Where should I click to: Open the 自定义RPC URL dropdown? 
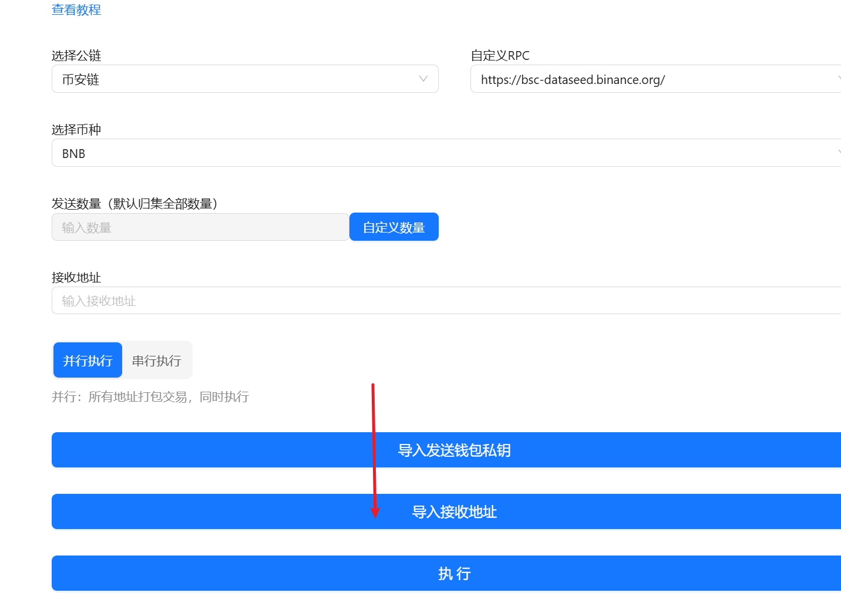tap(646, 79)
